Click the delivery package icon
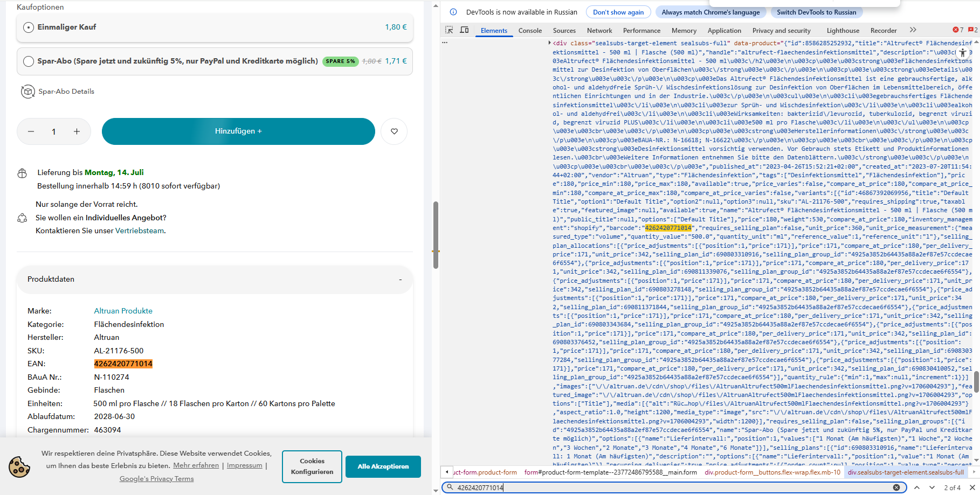The width and height of the screenshot is (980, 495). coord(22,173)
